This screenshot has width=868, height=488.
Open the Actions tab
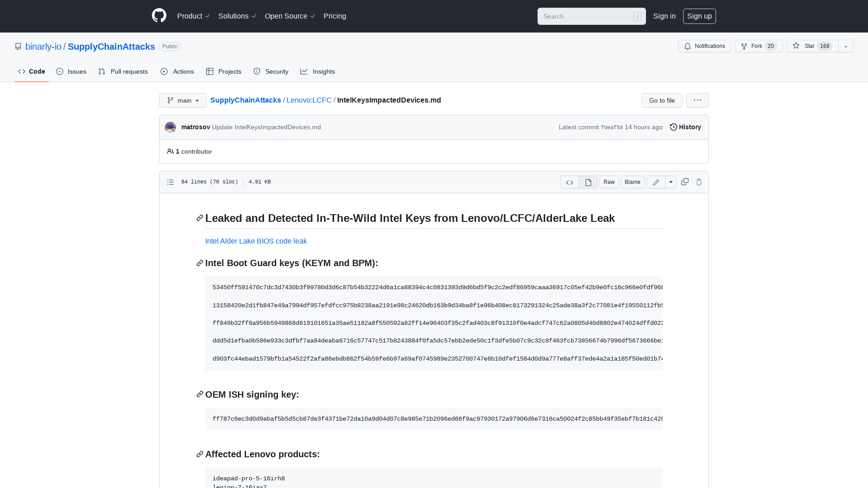coord(177,71)
